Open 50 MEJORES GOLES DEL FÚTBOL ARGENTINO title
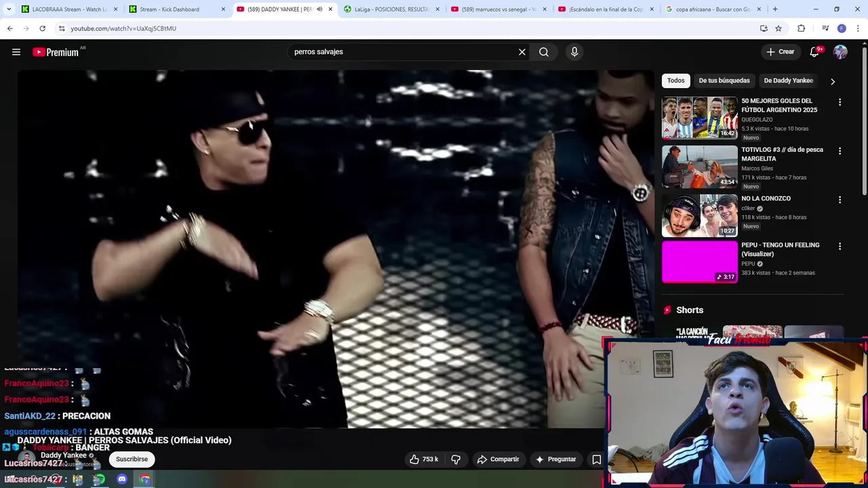The image size is (868, 488). (x=779, y=105)
